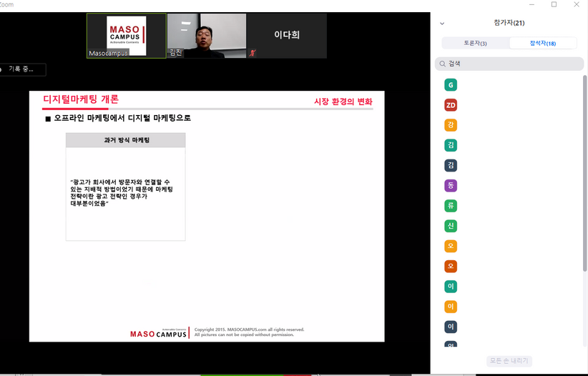Select the 이다희 participant video tile
Screen dimensions: 588x376
(x=287, y=36)
